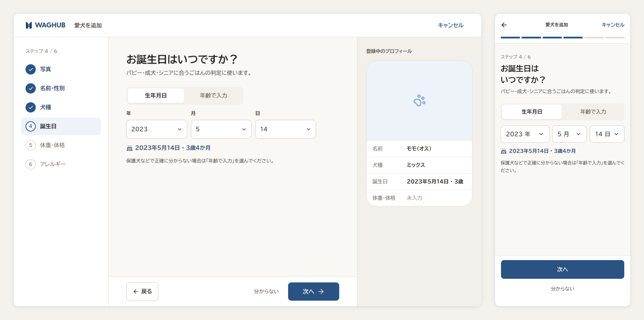Screen dimensions: 644x320
Task: Select 生年月日 segment in mobile view
Action: tap(532, 112)
